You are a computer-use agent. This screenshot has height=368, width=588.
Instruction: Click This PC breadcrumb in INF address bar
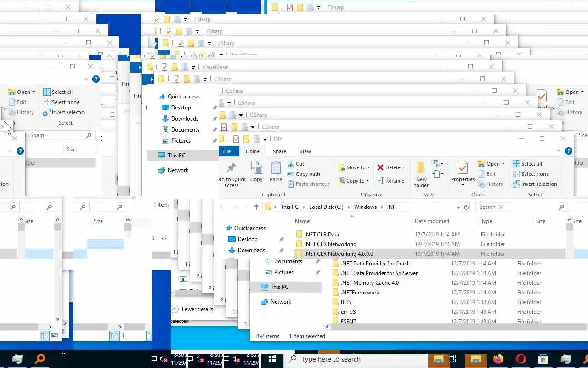click(289, 207)
